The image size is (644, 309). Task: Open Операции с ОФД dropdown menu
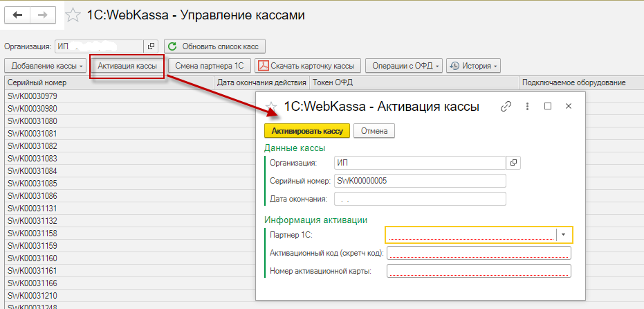[x=404, y=66]
